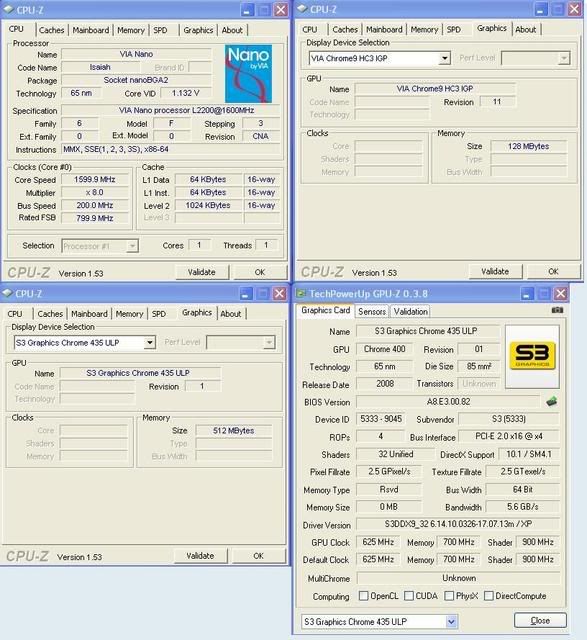Click the bottom-left CPU-Z window title icon
The width and height of the screenshot is (587, 640).
click(x=7, y=293)
